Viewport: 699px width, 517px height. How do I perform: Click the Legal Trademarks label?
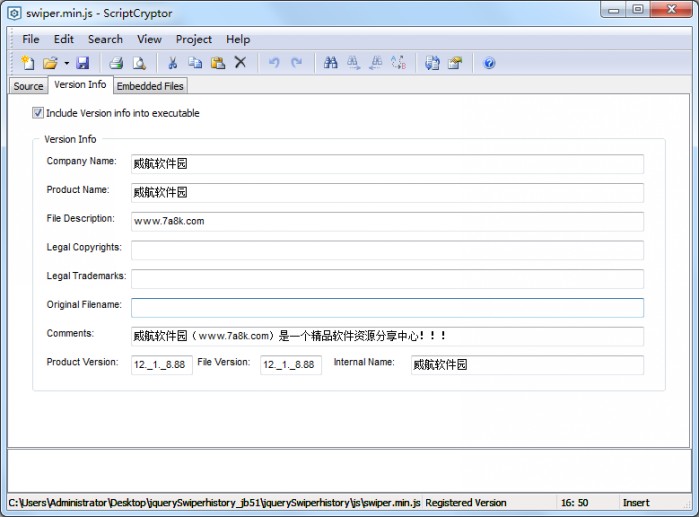point(86,276)
